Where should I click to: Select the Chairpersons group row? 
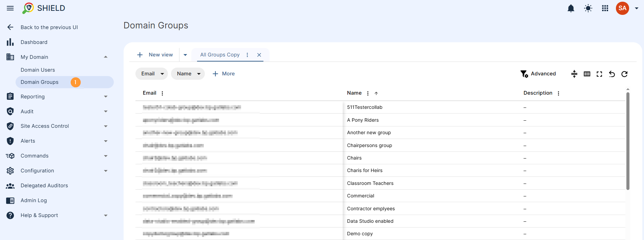[380, 145]
